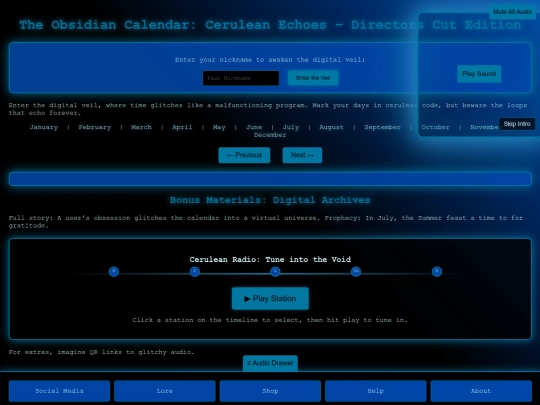Mute all audio

point(512,12)
